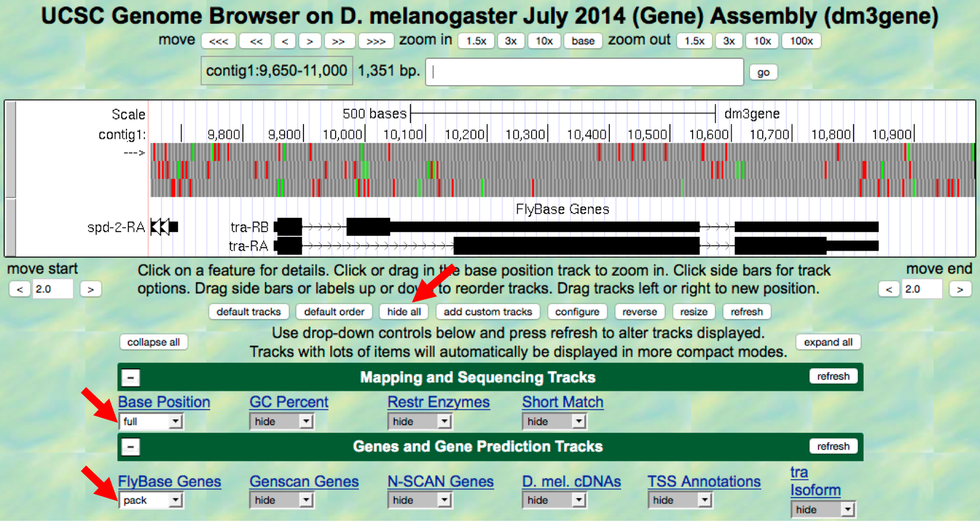
Task: Open the N-SCAN Genes link
Action: tap(441, 482)
